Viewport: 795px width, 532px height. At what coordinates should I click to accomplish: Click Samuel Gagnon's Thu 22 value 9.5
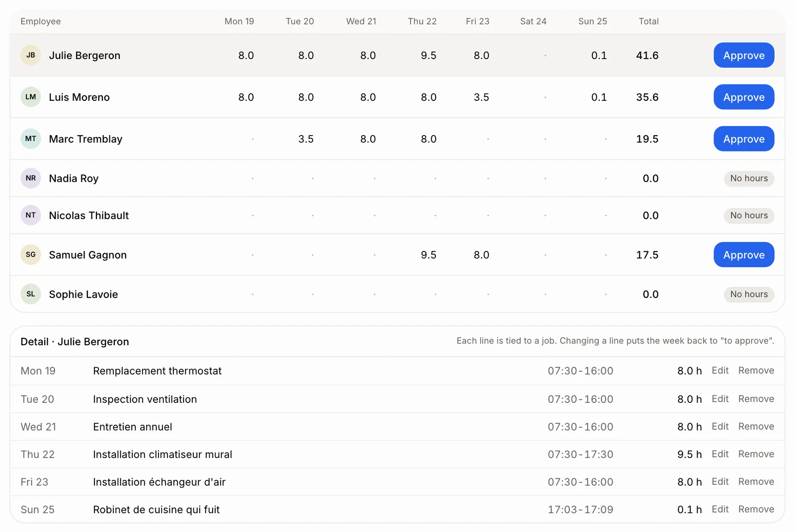(428, 255)
